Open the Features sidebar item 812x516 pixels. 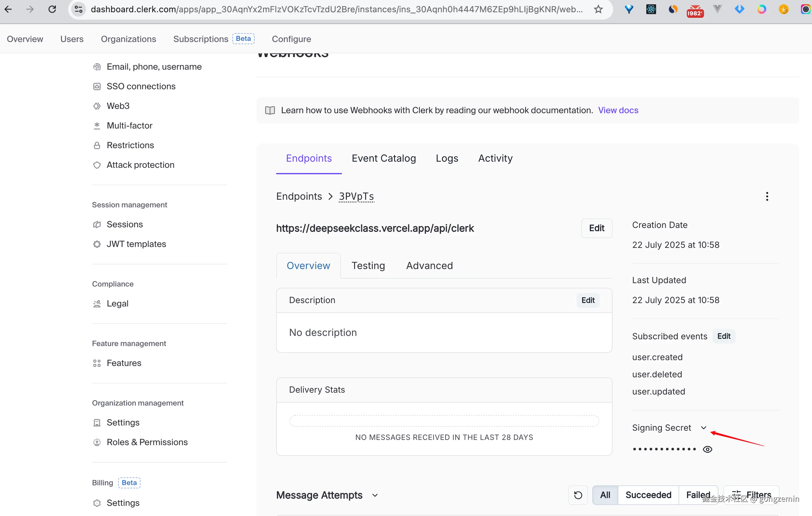(124, 363)
